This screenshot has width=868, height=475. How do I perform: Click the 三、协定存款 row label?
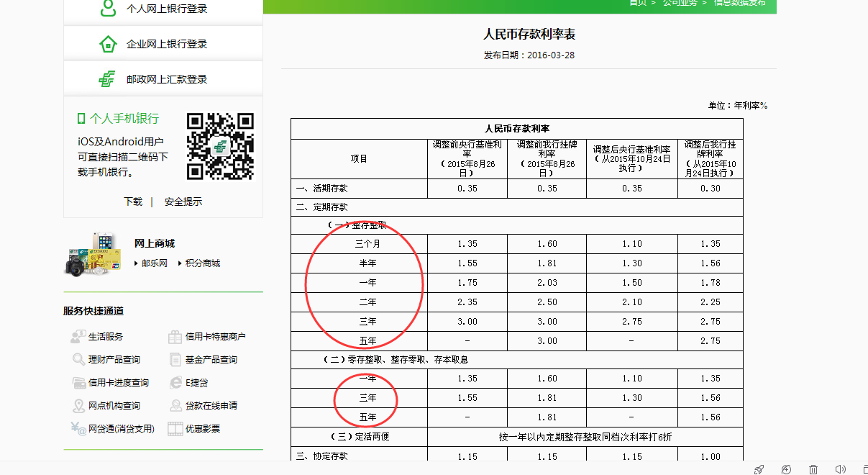click(x=322, y=456)
